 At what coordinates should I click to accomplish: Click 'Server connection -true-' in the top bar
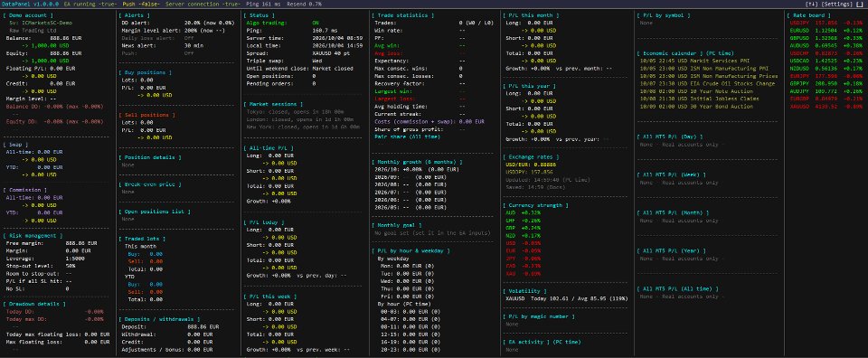click(x=203, y=4)
